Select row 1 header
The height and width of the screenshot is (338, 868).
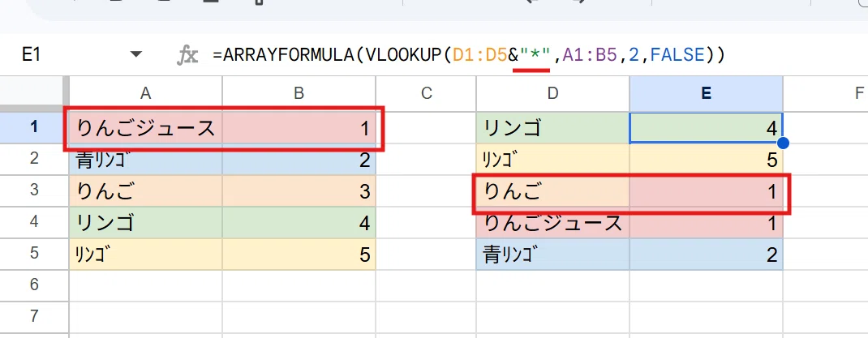click(34, 127)
